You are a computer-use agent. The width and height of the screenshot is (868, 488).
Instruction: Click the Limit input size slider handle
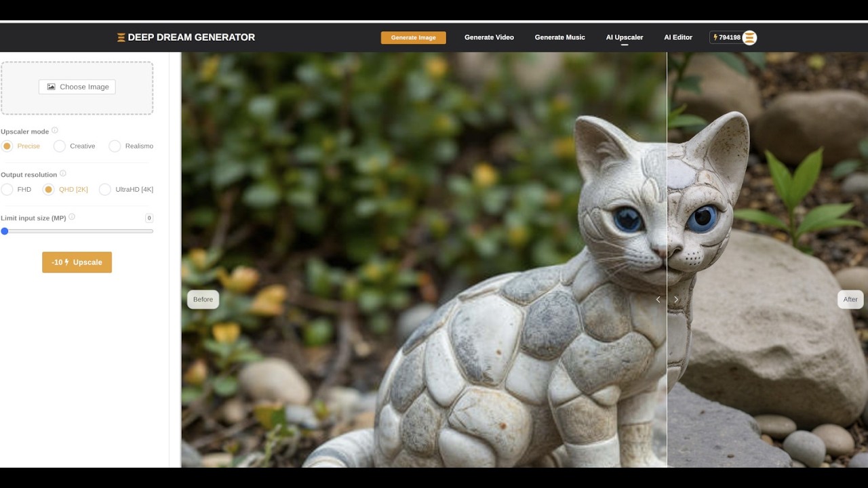tap(5, 231)
